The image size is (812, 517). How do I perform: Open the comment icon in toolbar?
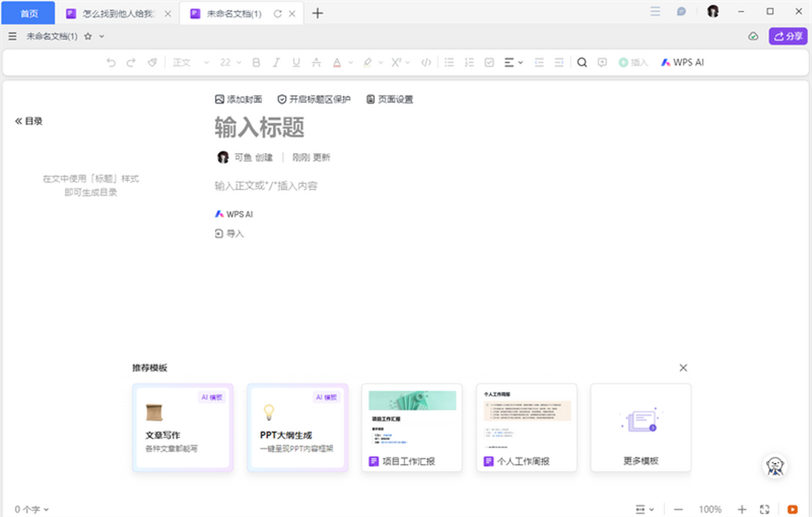click(x=602, y=62)
